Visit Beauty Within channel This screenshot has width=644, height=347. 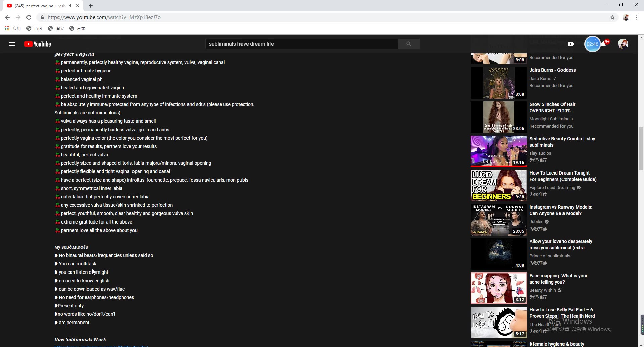542,290
